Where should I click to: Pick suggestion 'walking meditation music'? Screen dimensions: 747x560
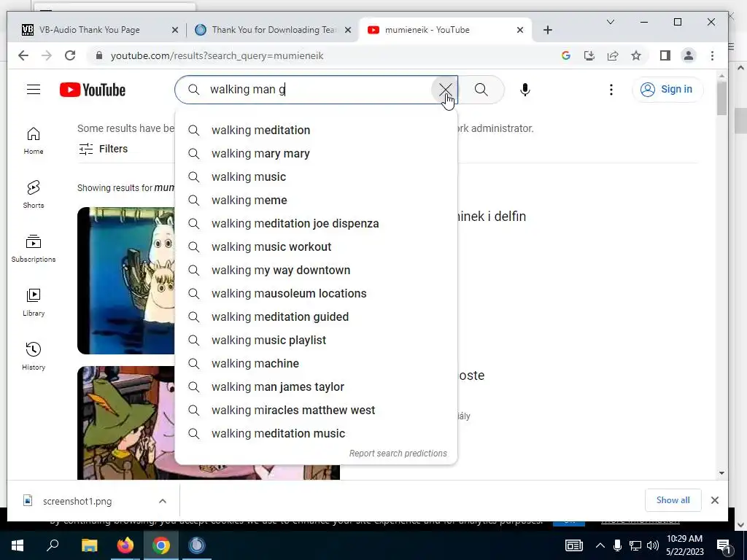317,433
